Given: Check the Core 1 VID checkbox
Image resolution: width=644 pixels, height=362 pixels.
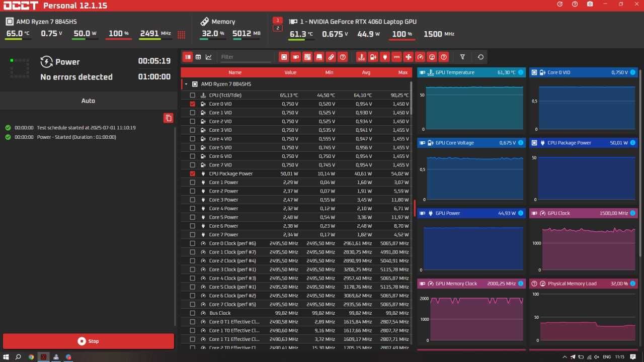Looking at the screenshot, I should (x=192, y=113).
